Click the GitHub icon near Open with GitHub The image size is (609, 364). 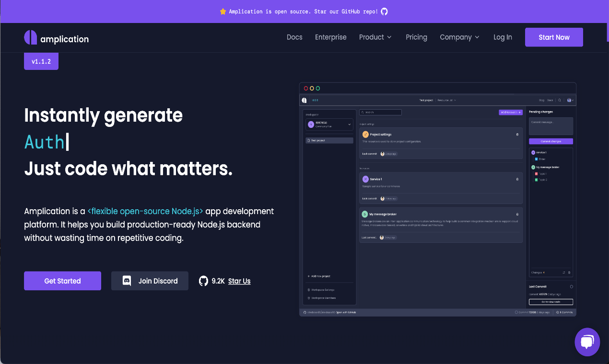pyautogui.click(x=304, y=312)
